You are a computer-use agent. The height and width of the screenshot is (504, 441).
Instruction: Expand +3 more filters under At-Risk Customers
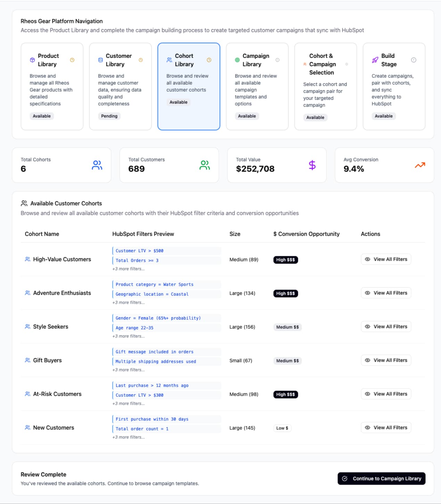point(128,404)
